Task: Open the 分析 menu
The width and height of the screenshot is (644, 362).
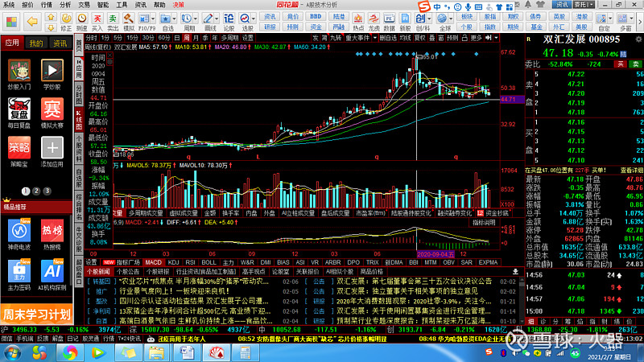Action: pos(65,5)
